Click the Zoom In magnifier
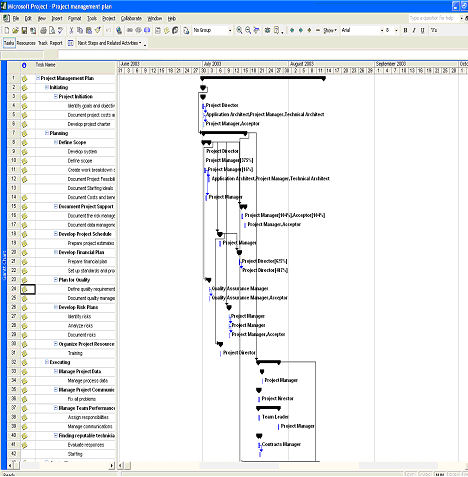 pos(239,30)
